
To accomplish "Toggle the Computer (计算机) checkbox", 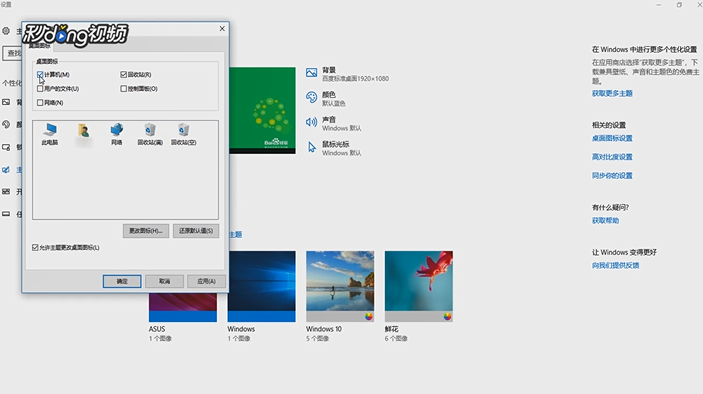I will pos(40,74).
